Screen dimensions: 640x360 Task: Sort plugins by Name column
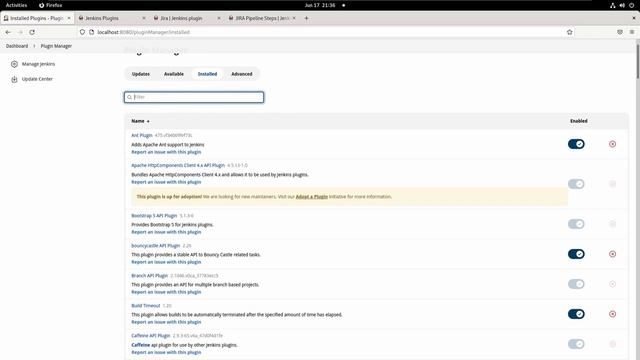point(140,121)
